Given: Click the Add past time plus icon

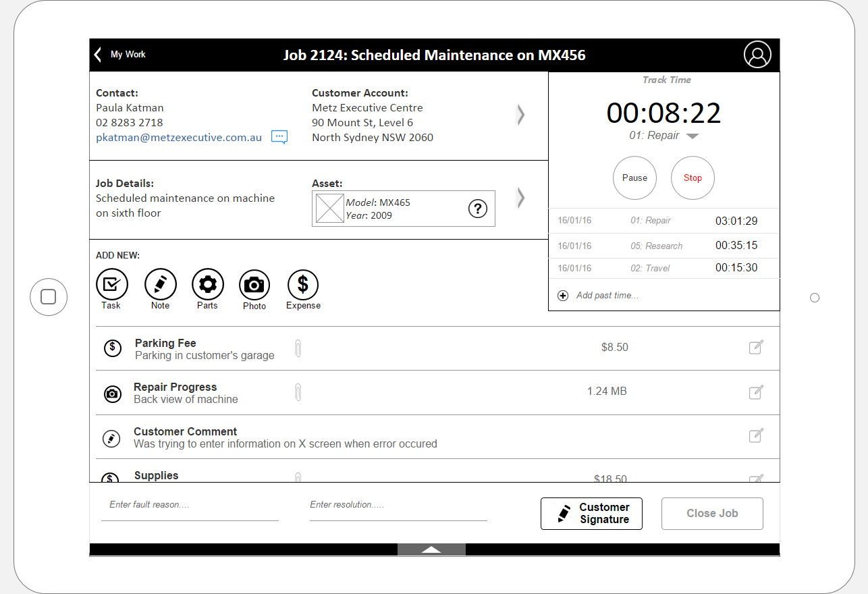Looking at the screenshot, I should click(x=563, y=296).
